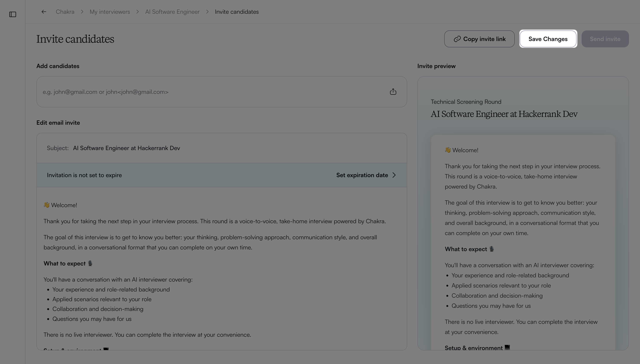640x364 pixels.
Task: Click the chevron after My interviewers breadcrumb
Action: click(x=138, y=12)
